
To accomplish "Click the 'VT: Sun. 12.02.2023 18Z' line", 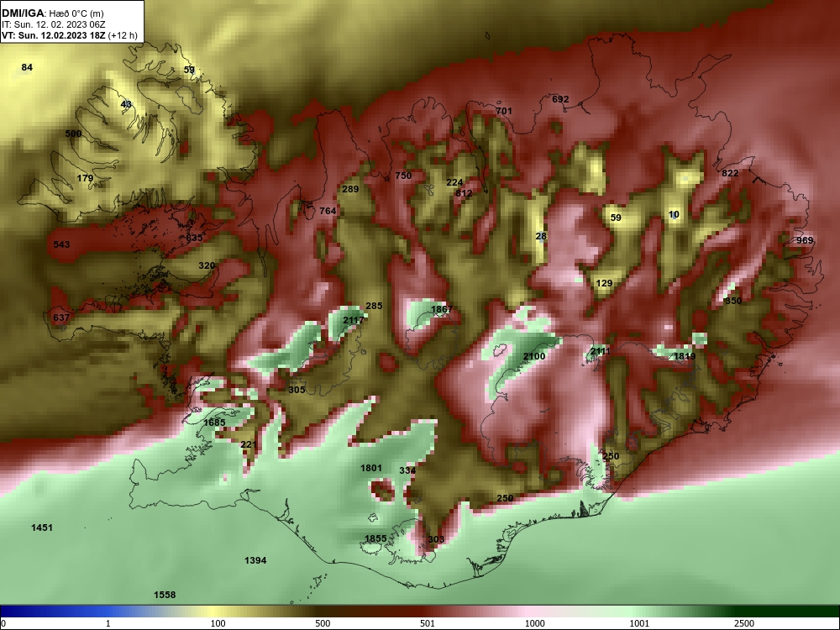I will [54, 36].
